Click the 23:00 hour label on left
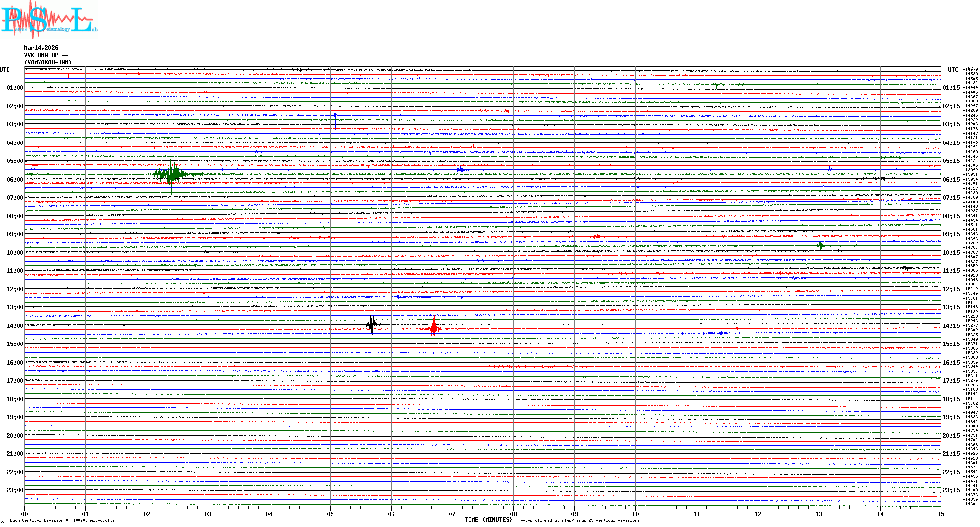The width and height of the screenshot is (980, 527). pos(15,490)
